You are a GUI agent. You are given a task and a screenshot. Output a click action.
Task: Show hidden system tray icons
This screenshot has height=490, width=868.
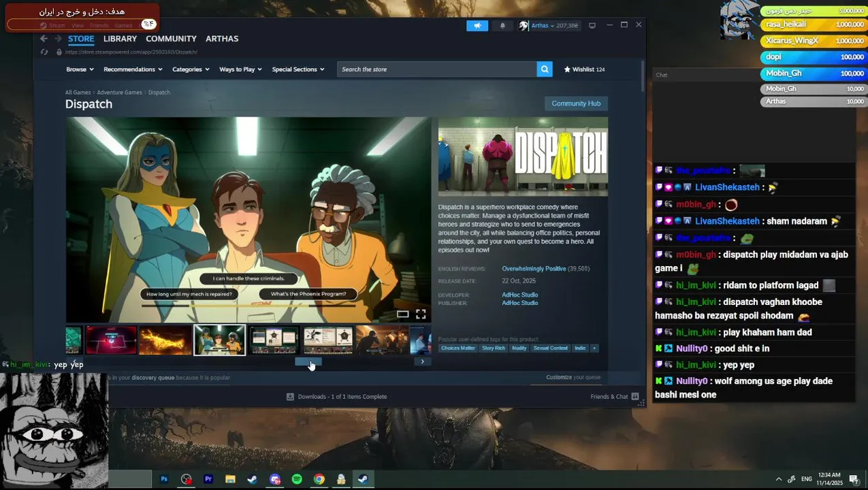(778, 479)
